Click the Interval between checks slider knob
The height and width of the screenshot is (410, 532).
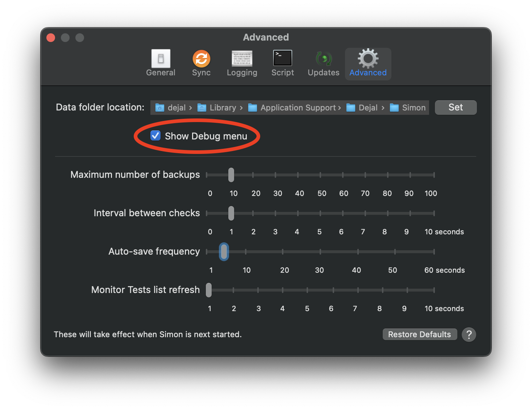tap(231, 213)
